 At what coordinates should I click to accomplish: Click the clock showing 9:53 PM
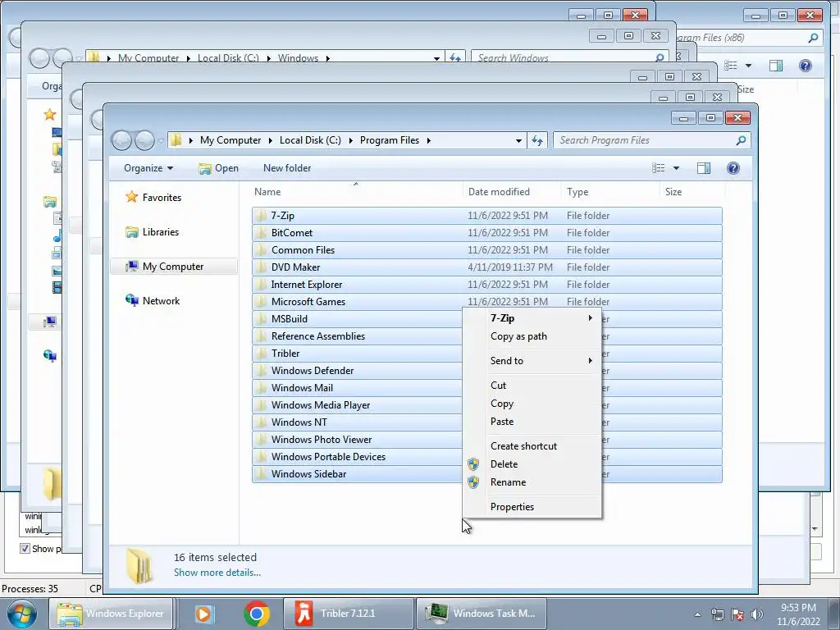(x=798, y=608)
